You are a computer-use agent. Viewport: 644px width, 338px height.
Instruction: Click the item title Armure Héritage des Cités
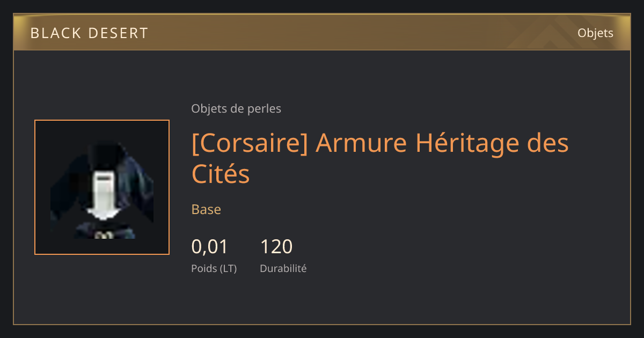click(380, 158)
